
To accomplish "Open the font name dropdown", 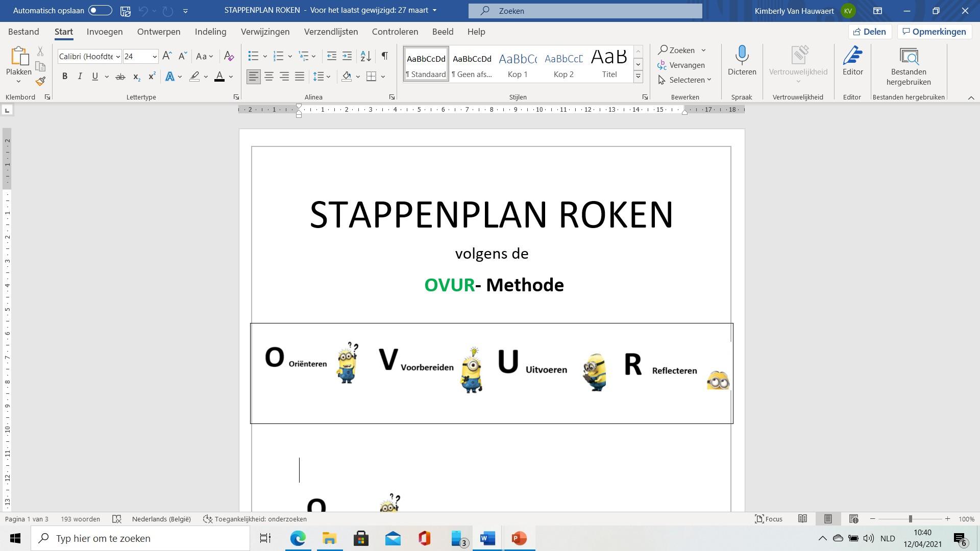I will [x=118, y=56].
